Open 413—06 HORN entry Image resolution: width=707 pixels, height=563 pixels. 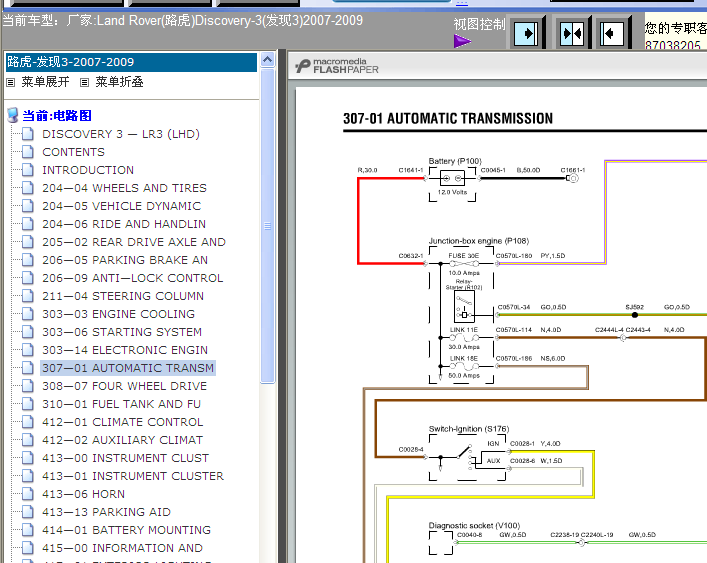(x=83, y=494)
